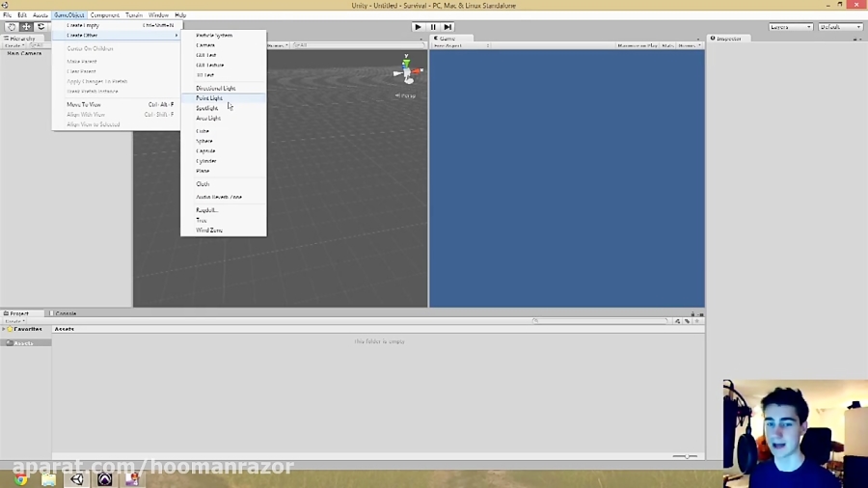Open the Layers dropdown
The width and height of the screenshot is (868, 488).
[x=791, y=27]
